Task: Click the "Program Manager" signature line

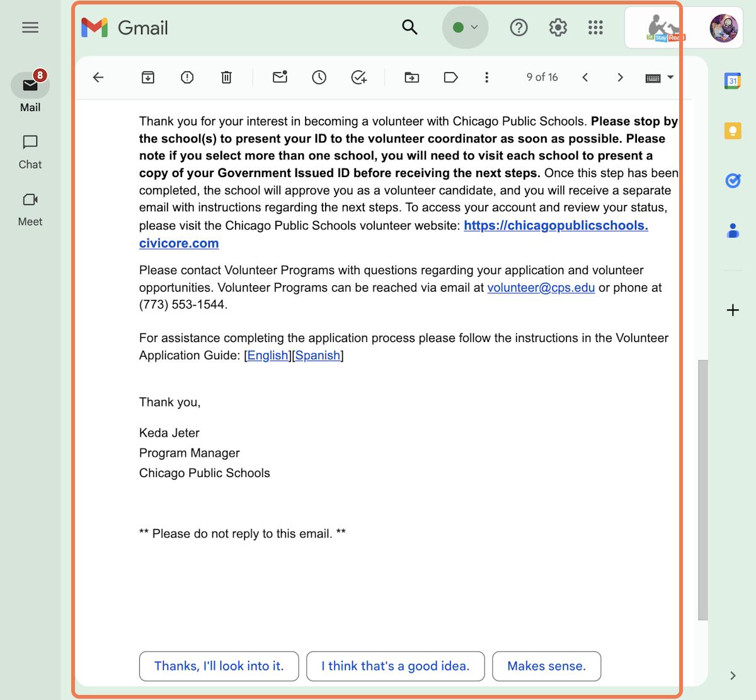Action: click(190, 453)
